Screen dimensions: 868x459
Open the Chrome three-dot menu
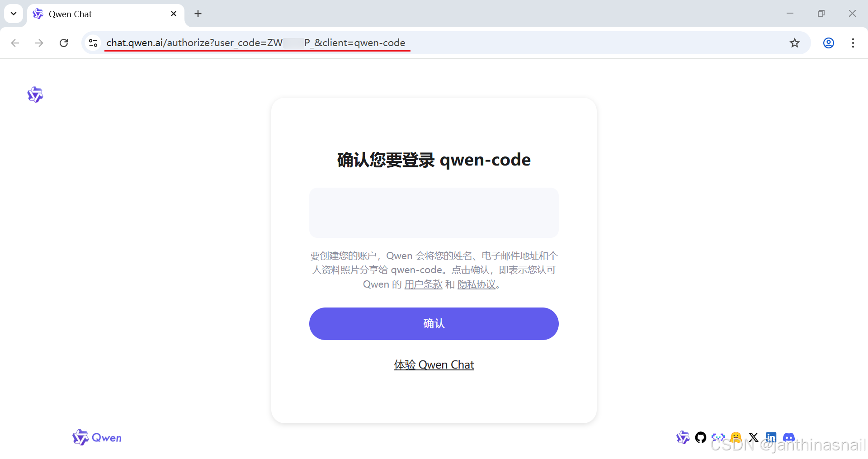point(853,43)
